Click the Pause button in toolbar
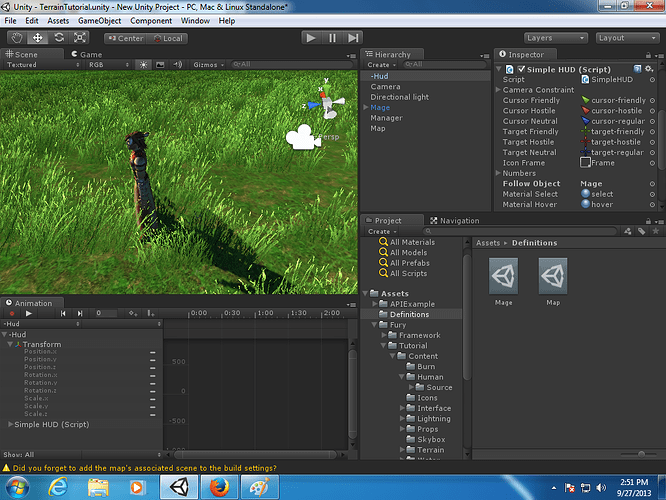This screenshot has height=500, width=666. point(332,38)
